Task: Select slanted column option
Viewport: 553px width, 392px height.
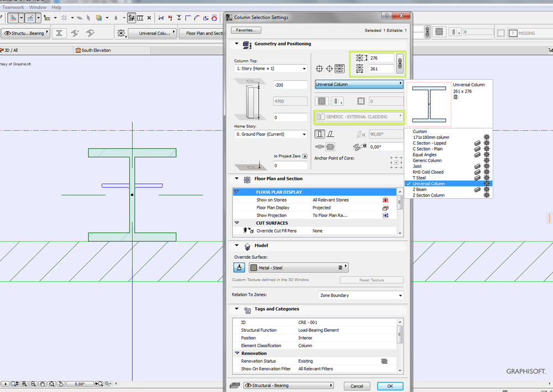Action: pos(330,134)
